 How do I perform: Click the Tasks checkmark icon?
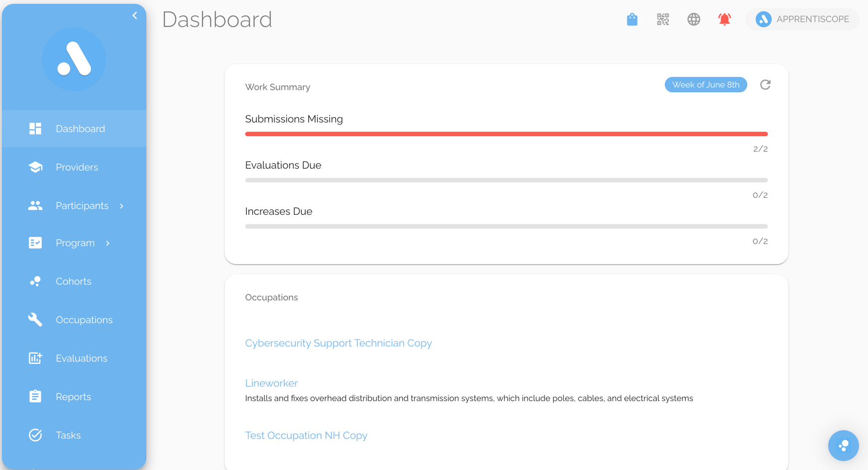point(35,435)
